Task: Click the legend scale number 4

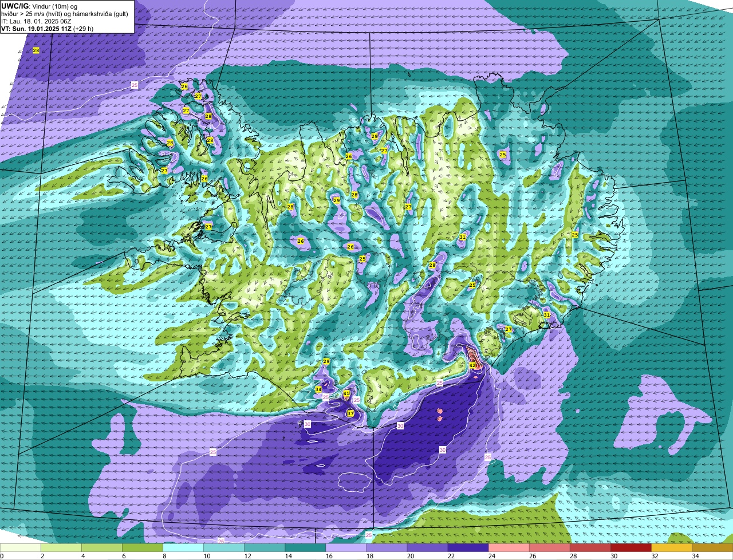Action: (83, 556)
